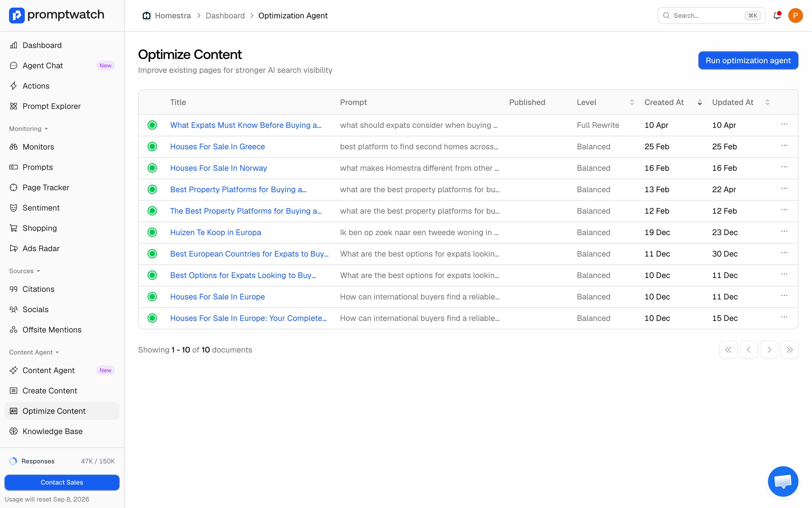Click the Title column header

[x=178, y=102]
